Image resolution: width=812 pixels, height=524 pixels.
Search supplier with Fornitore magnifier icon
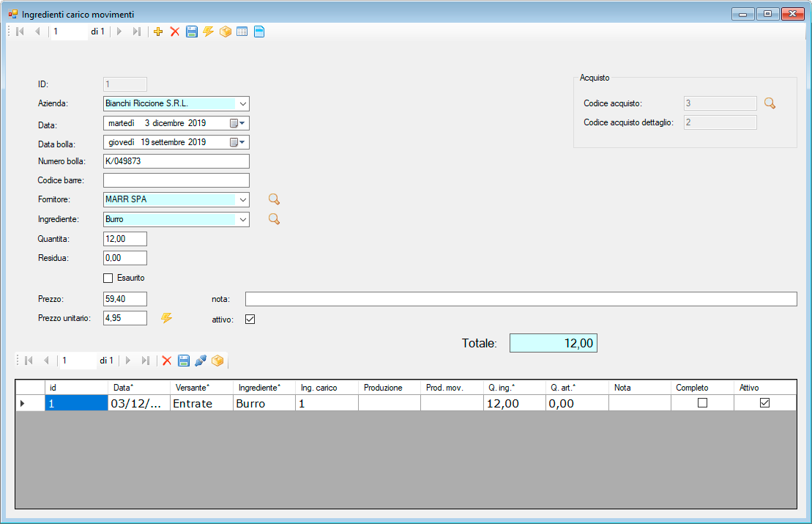274,199
